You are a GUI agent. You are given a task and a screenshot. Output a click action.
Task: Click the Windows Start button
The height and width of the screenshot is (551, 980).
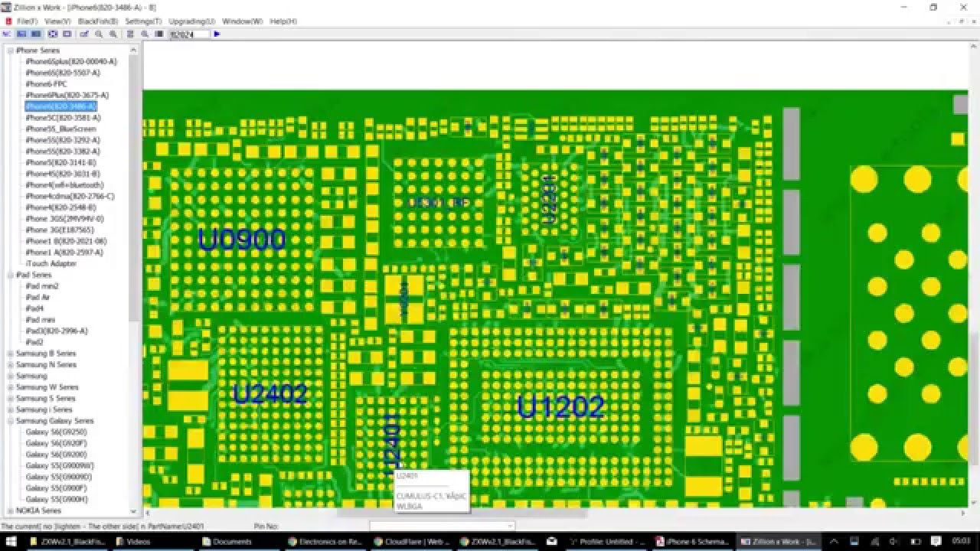point(9,542)
